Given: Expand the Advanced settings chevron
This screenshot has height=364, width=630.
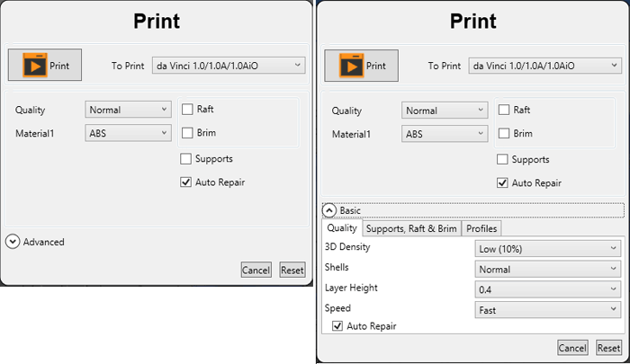Looking at the screenshot, I should [x=13, y=241].
